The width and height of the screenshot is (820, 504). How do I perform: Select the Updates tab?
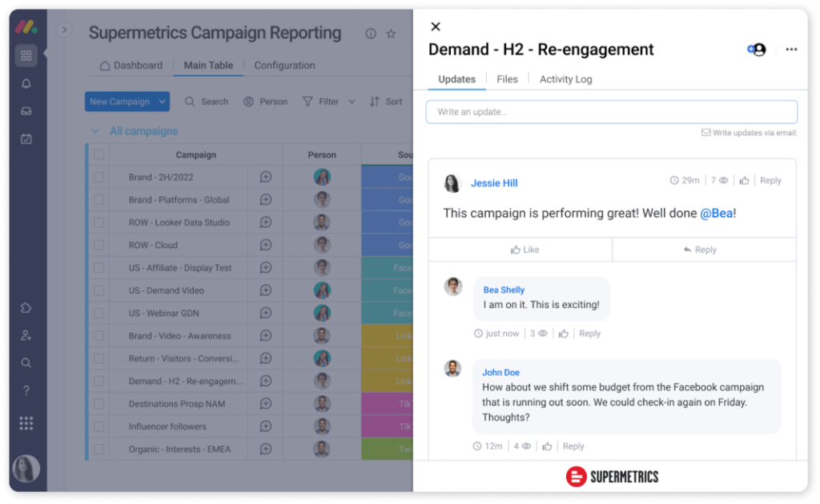(456, 79)
